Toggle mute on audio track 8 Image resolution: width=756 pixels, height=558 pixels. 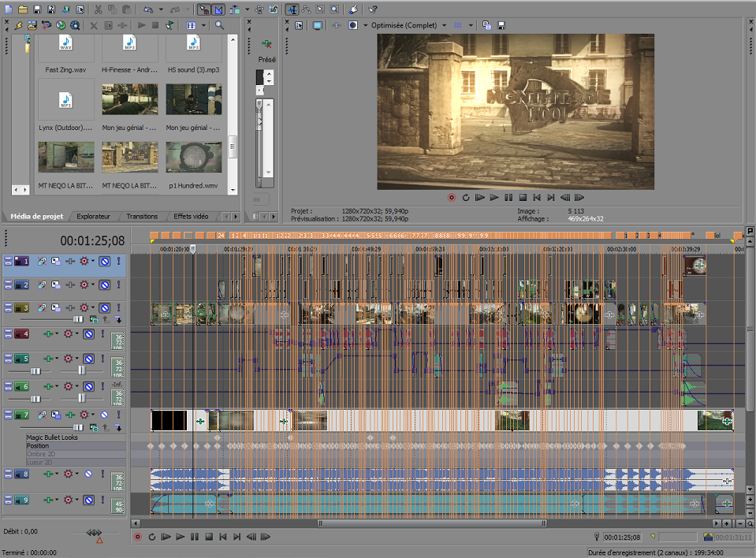[x=88, y=474]
